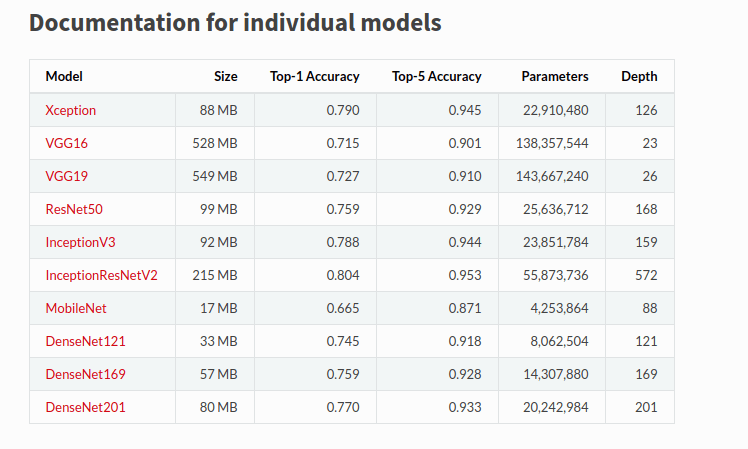Select the Depth column header
Image resolution: width=748 pixels, height=449 pixels.
pos(639,76)
